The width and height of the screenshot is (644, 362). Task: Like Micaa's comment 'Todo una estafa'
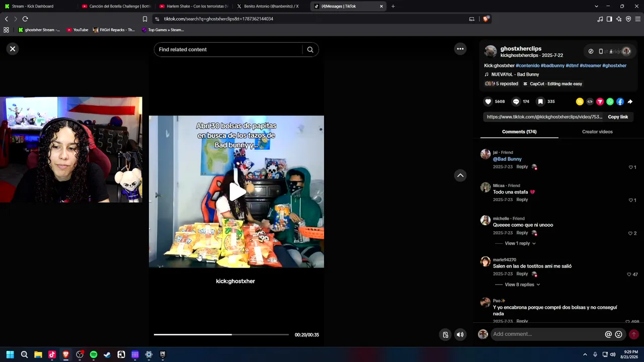[x=631, y=200]
